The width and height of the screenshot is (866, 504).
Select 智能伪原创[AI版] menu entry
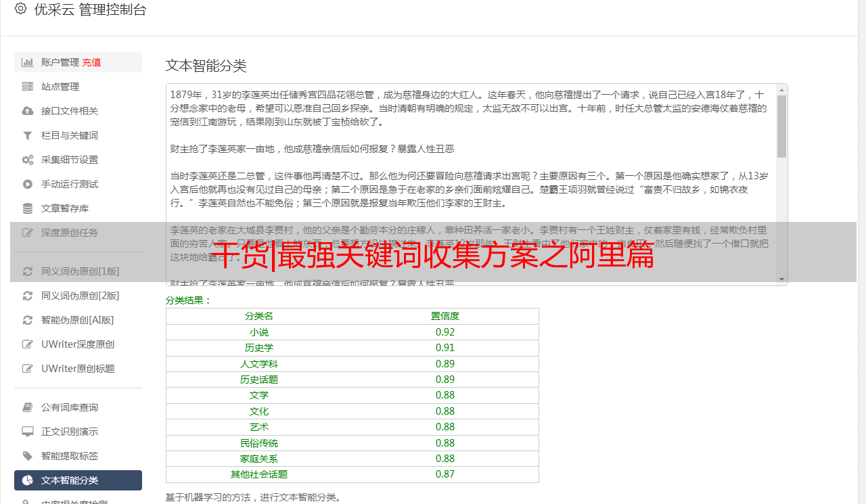pyautogui.click(x=78, y=320)
